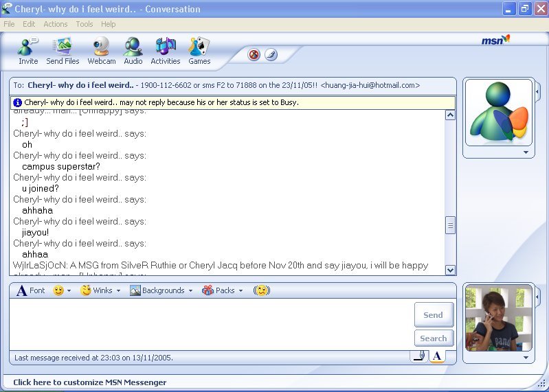Minimize the conversation window
The width and height of the screenshot is (549, 392).
tap(508, 9)
